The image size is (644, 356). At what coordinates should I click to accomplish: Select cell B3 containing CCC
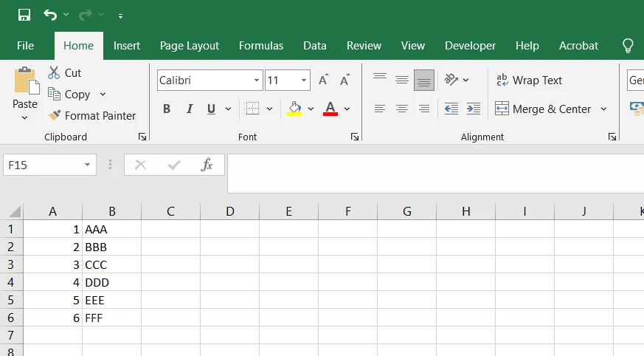tap(111, 264)
